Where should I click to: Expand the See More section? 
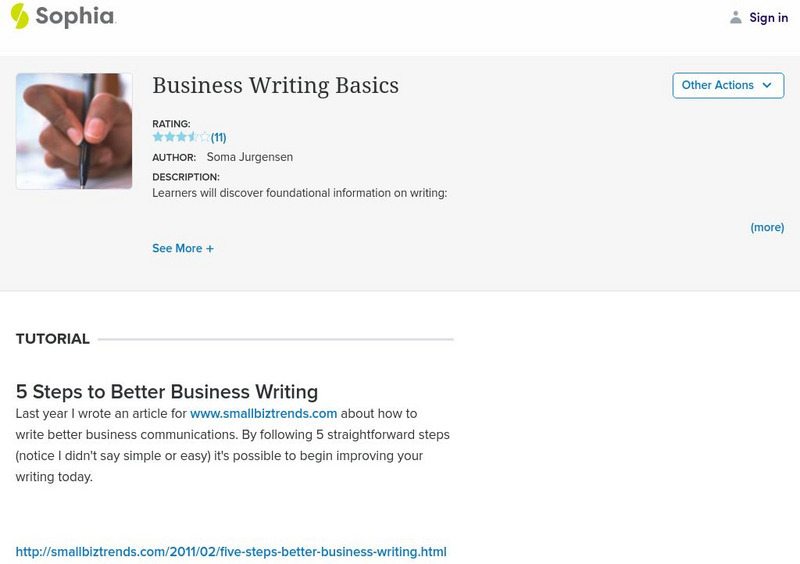point(177,249)
